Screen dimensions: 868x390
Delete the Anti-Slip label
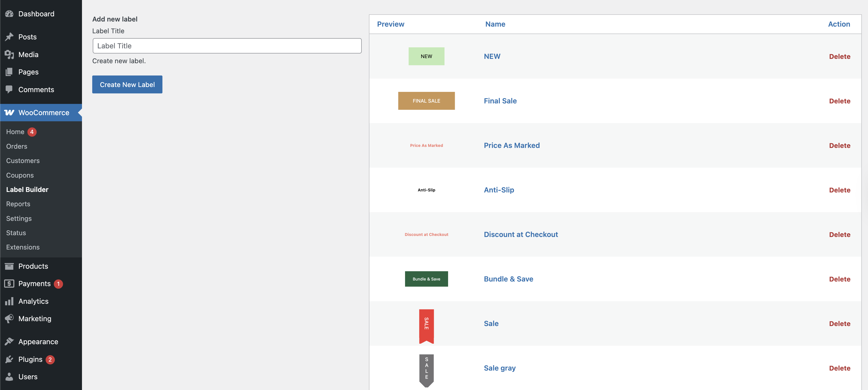[839, 190]
